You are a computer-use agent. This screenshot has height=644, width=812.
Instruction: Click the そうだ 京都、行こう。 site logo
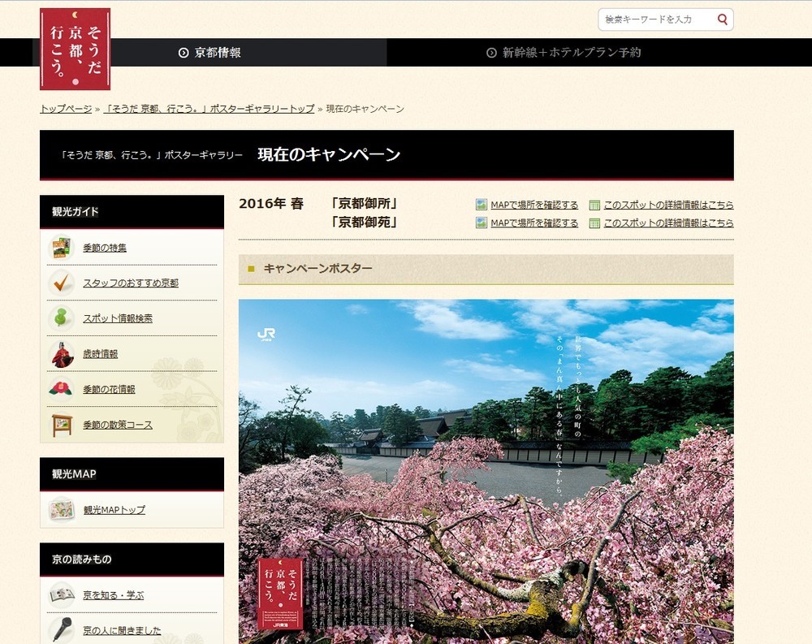coord(75,49)
